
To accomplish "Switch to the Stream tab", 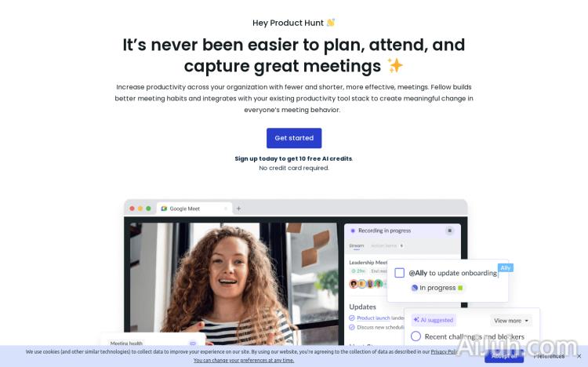I will coord(356,245).
